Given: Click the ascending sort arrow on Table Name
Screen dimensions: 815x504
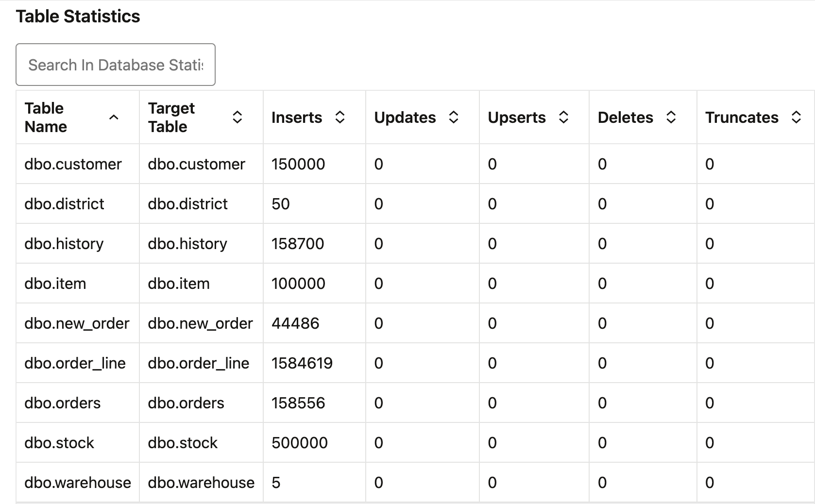Looking at the screenshot, I should point(115,117).
